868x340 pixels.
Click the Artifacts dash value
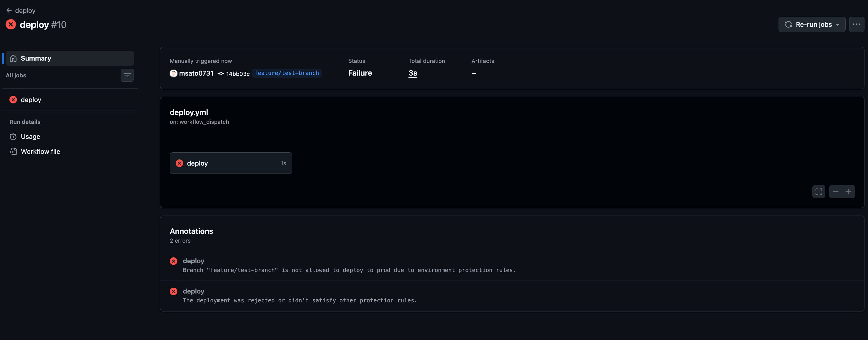click(x=473, y=73)
